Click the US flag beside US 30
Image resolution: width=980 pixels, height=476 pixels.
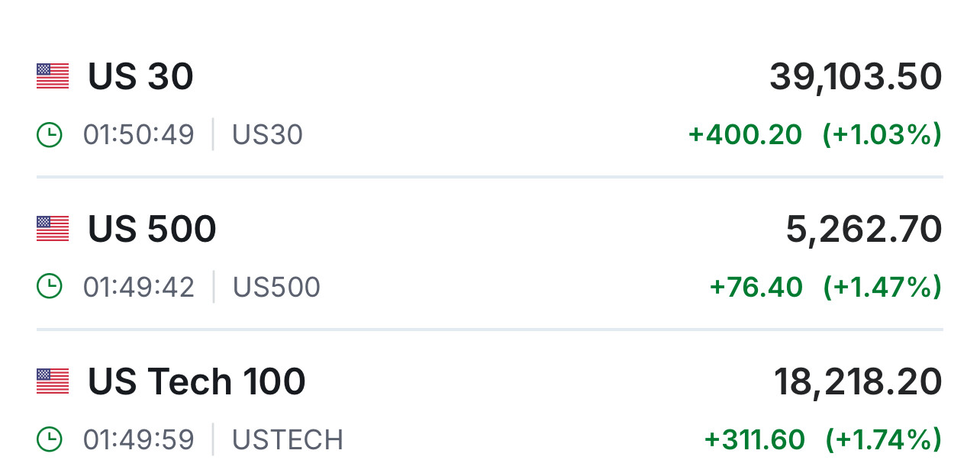53,76
